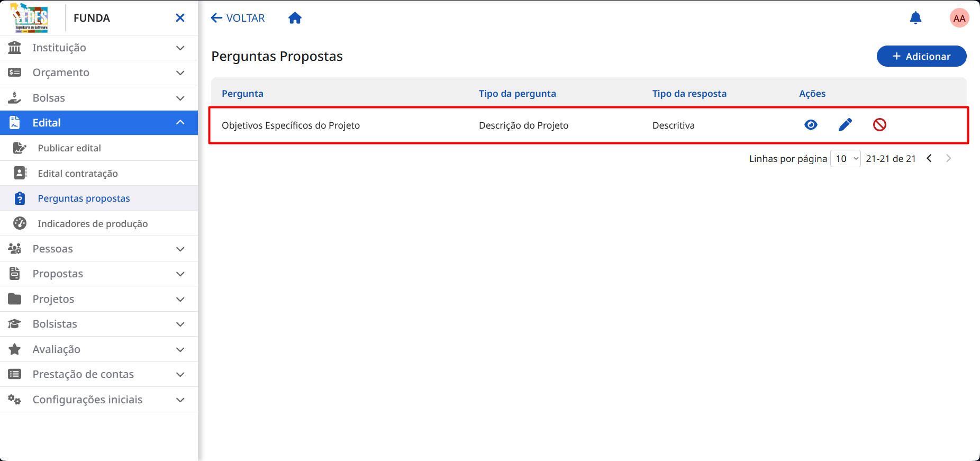The image size is (980, 461).
Task: Click the VOLTAR back link
Action: tap(238, 18)
